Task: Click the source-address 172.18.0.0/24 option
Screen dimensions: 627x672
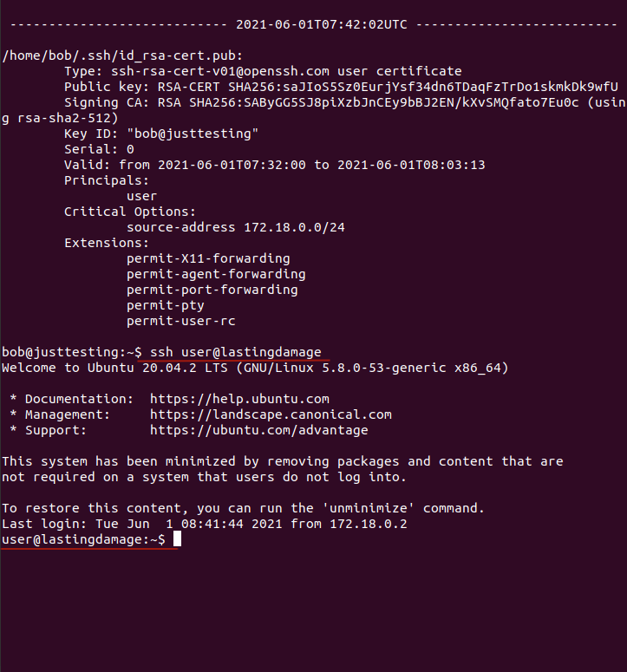Action: (x=236, y=227)
